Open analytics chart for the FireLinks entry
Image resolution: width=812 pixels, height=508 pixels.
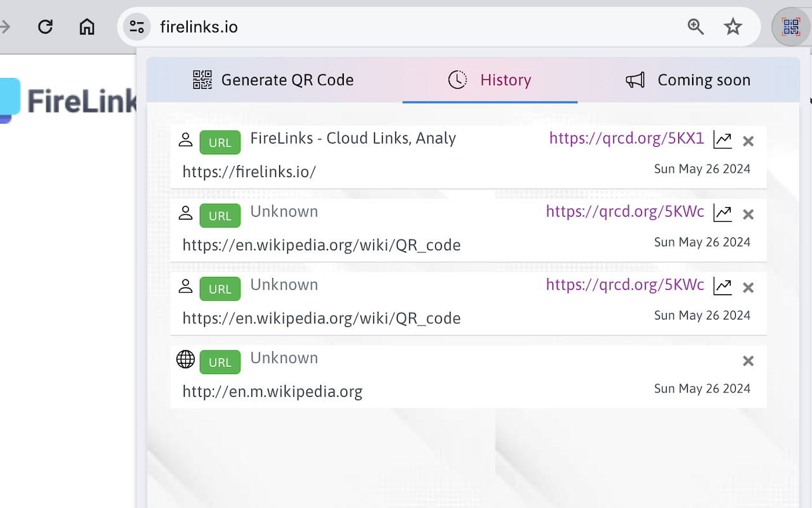click(x=723, y=140)
